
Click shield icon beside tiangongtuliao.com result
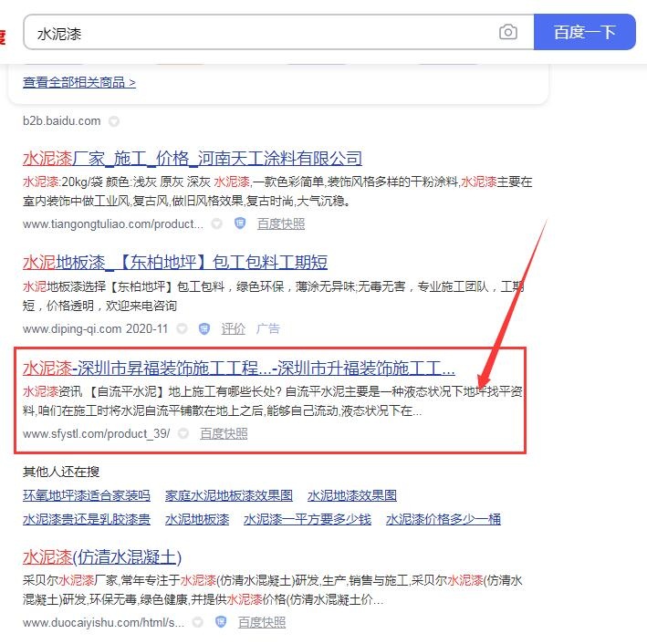pos(239,223)
